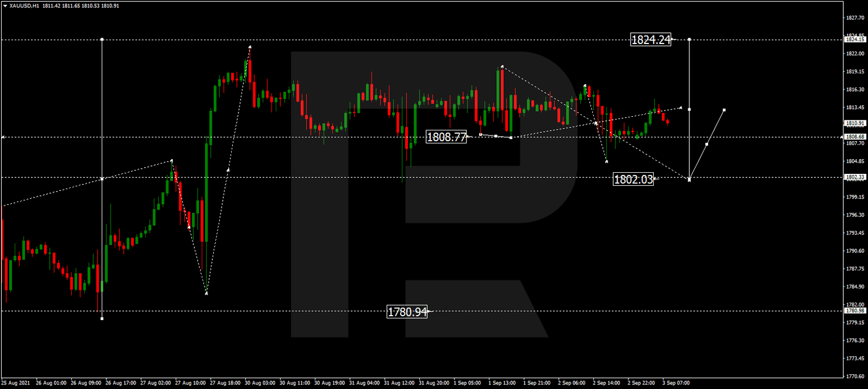This screenshot has height=389, width=868.
Task: Select the 1802.03 price label
Action: tap(633, 180)
